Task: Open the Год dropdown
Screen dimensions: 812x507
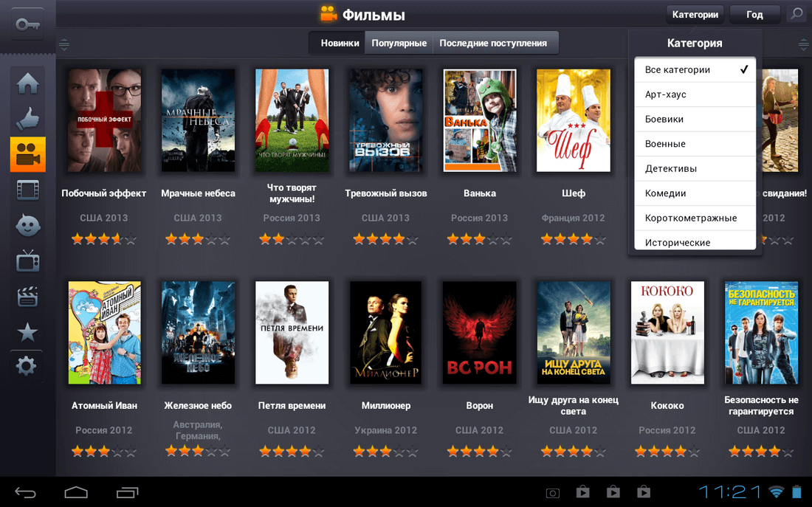Action: pos(754,15)
